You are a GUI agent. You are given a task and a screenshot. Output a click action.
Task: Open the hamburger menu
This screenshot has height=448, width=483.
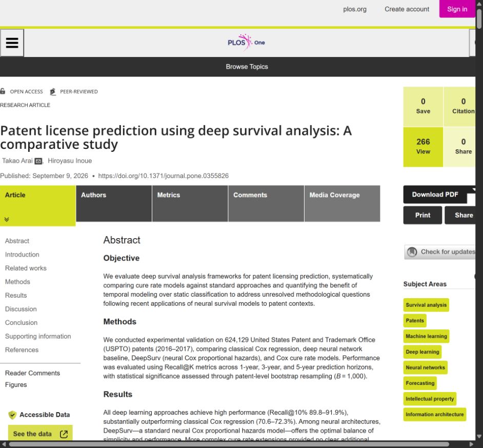12,43
